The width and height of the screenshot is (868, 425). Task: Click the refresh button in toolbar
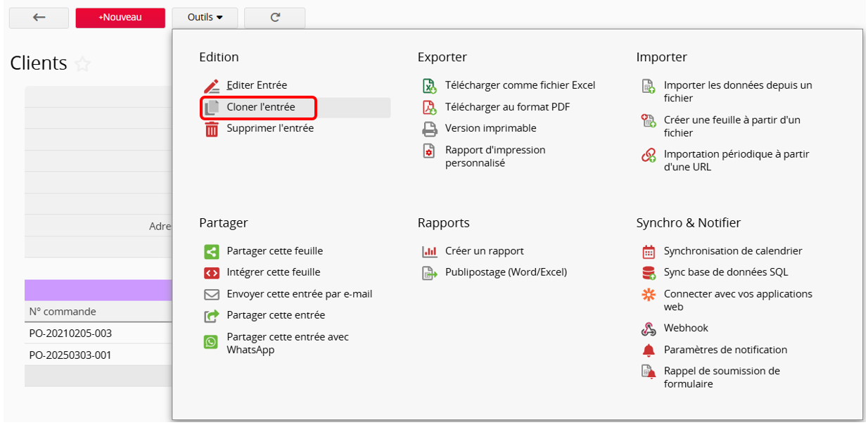pos(275,18)
